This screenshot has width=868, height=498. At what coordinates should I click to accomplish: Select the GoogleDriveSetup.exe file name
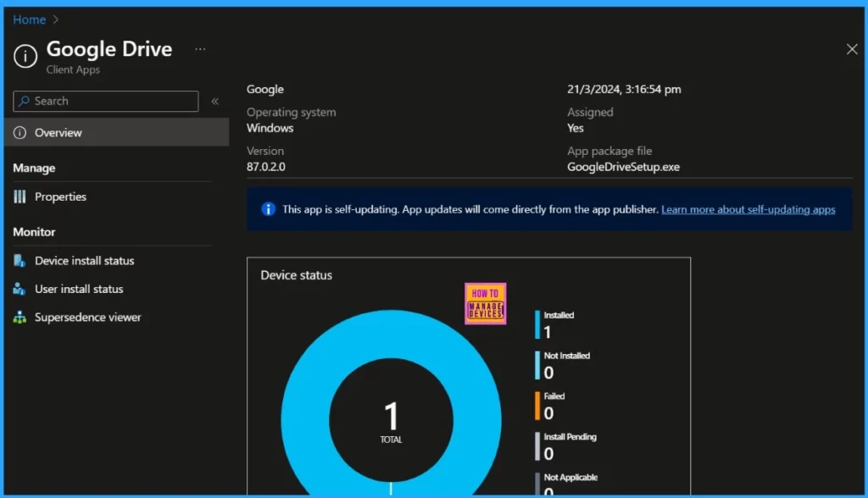click(623, 167)
